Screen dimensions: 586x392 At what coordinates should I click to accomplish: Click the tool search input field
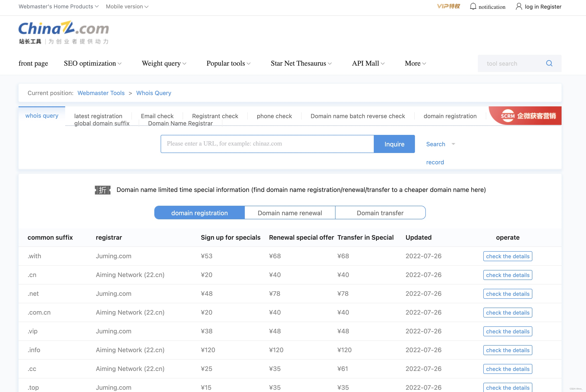[x=511, y=63]
